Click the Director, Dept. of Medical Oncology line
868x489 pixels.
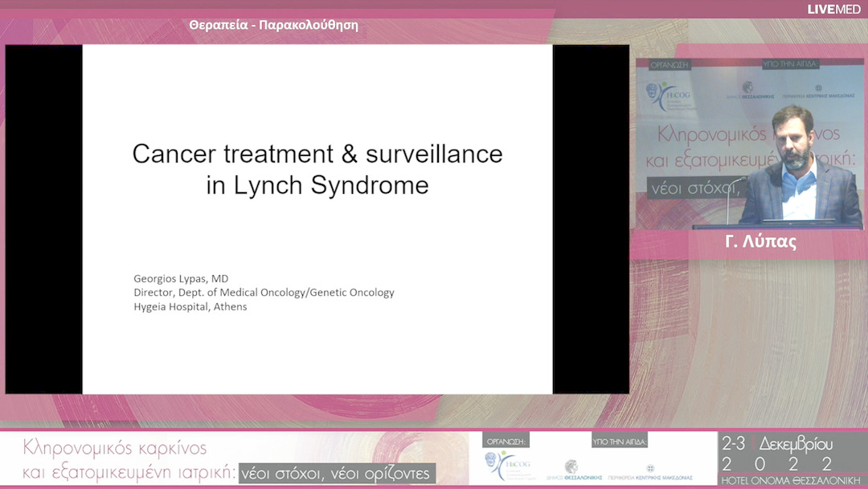pyautogui.click(x=264, y=293)
